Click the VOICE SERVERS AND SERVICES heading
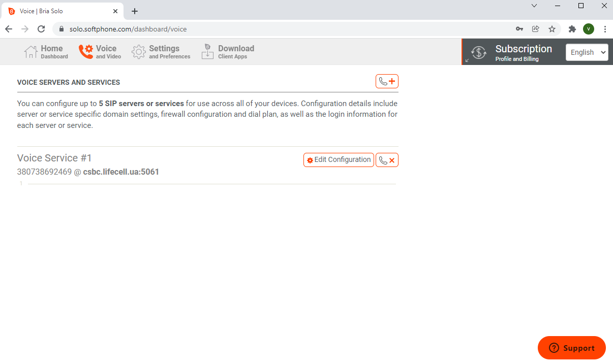This screenshot has height=364, width=613. point(69,82)
